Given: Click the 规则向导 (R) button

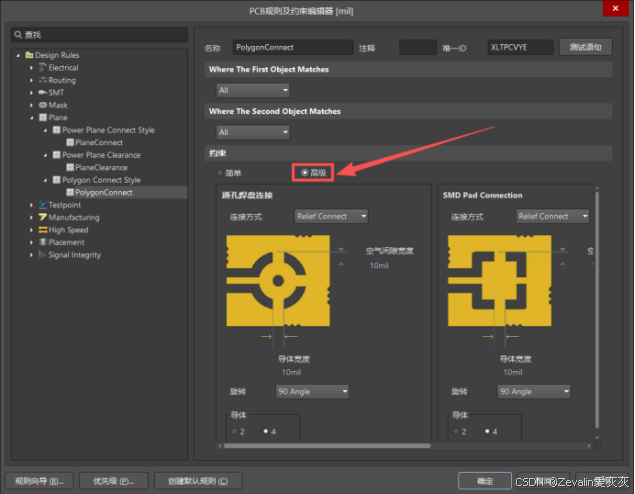Looking at the screenshot, I should point(39,481).
